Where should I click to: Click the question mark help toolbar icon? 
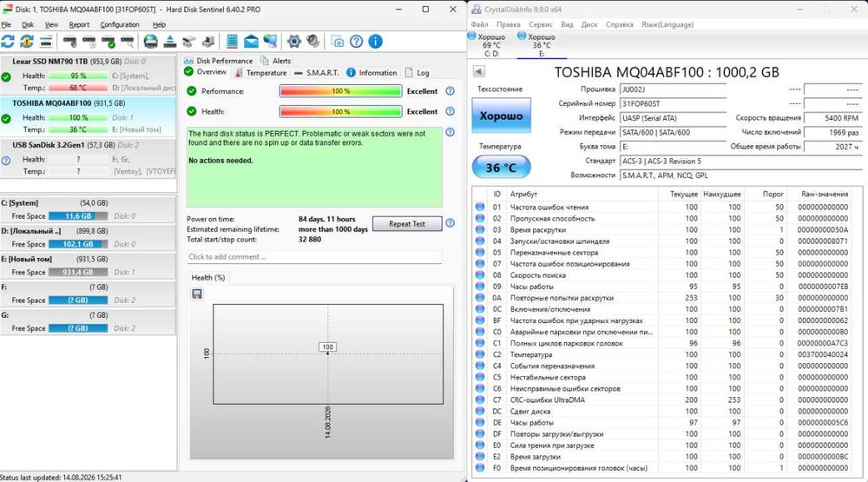[357, 41]
